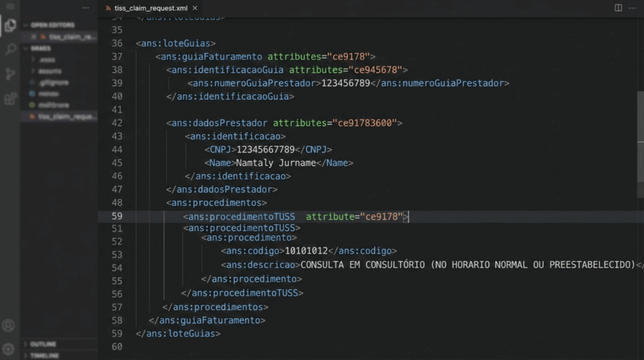The image size is (644, 360).
Task: Click the closing ans:identificacaoGuia tag
Action: coord(230,96)
